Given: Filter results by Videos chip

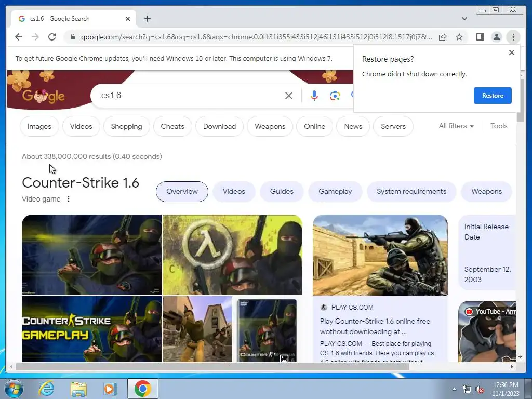Looking at the screenshot, I should 81,126.
